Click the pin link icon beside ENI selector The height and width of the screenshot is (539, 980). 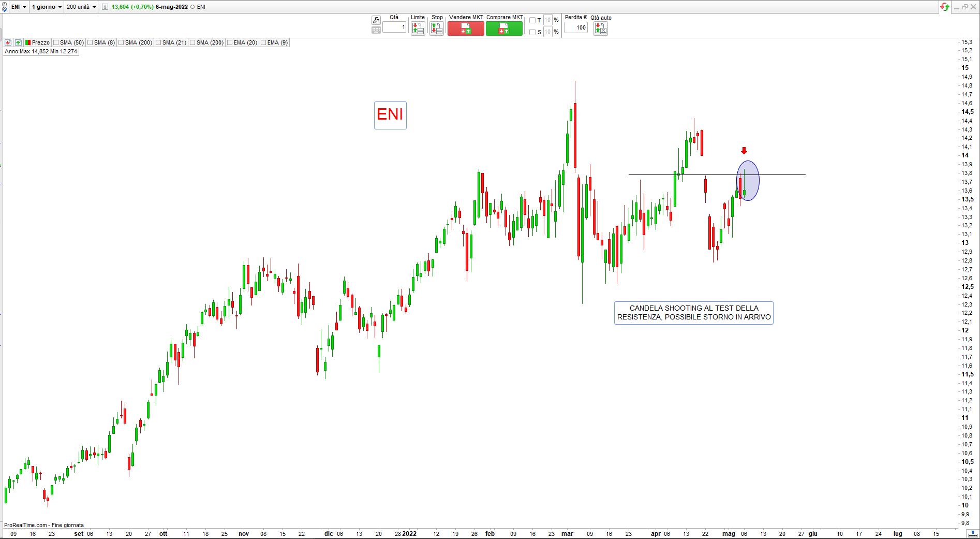(5, 7)
